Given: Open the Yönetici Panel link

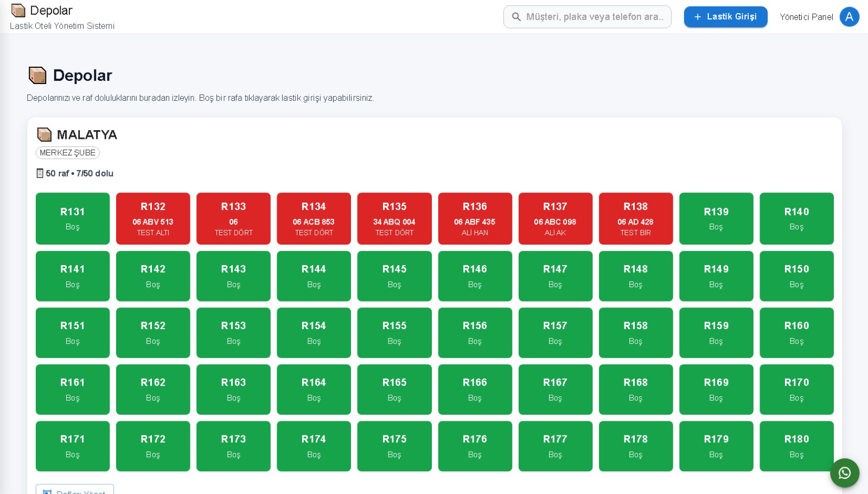Looking at the screenshot, I should coord(806,17).
